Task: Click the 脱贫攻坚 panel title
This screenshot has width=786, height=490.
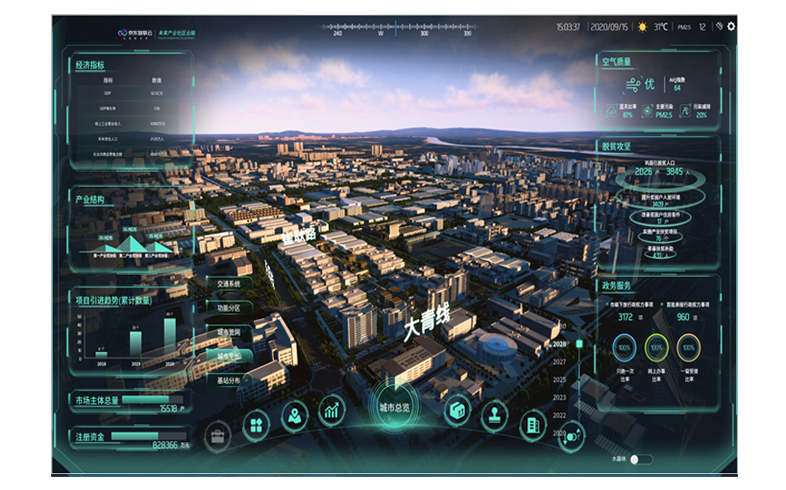Action: tap(617, 146)
